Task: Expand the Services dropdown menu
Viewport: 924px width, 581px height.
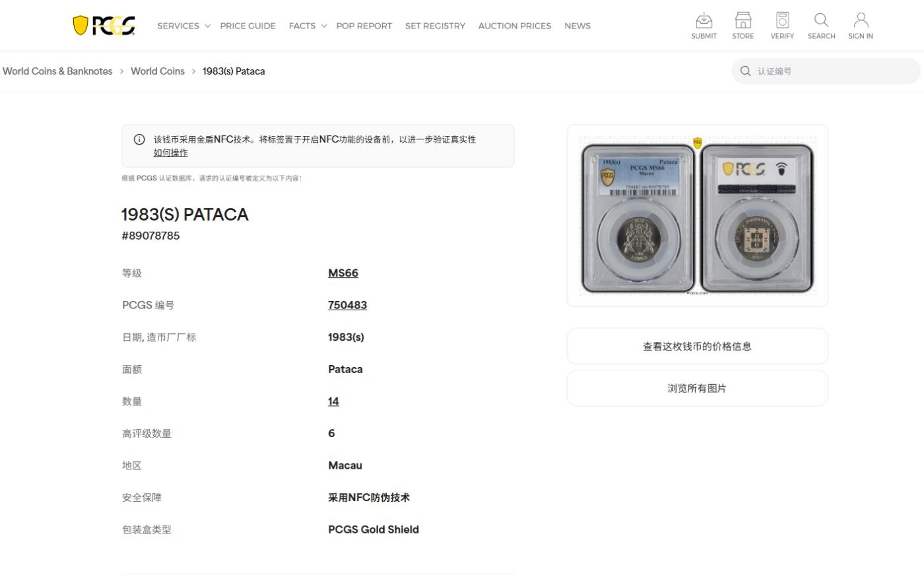Action: point(183,26)
